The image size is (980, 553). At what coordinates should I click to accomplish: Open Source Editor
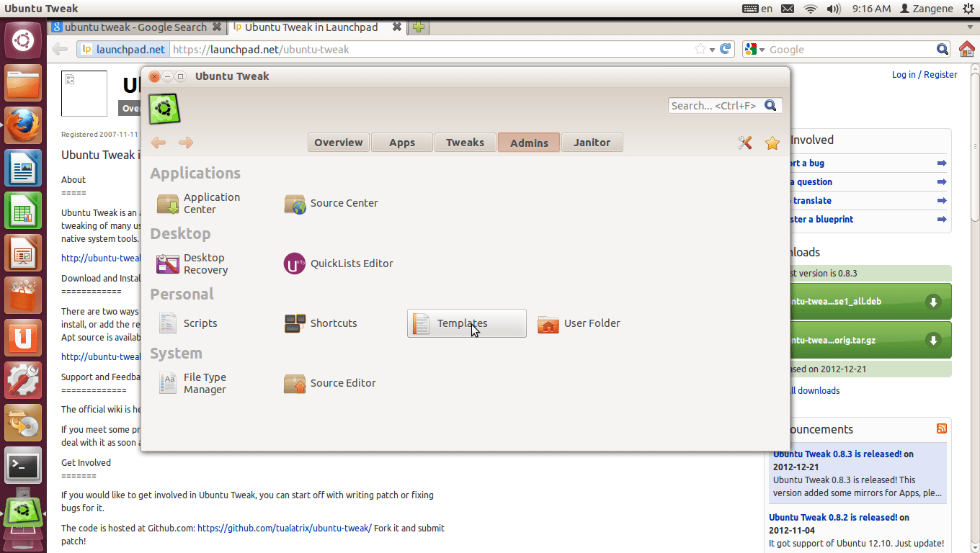[330, 383]
